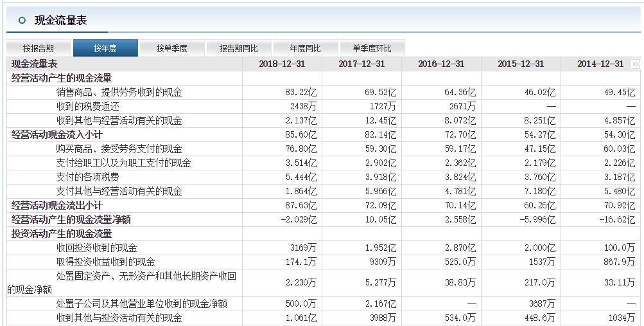Click the 76.80亿 purchase payment value
This screenshot has height=326, width=644.
(300, 149)
